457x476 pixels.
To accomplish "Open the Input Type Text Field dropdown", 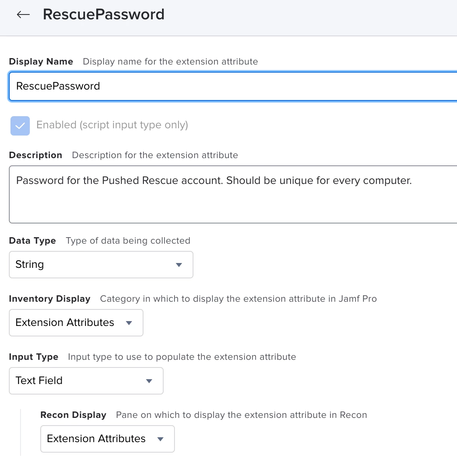I will pos(86,381).
